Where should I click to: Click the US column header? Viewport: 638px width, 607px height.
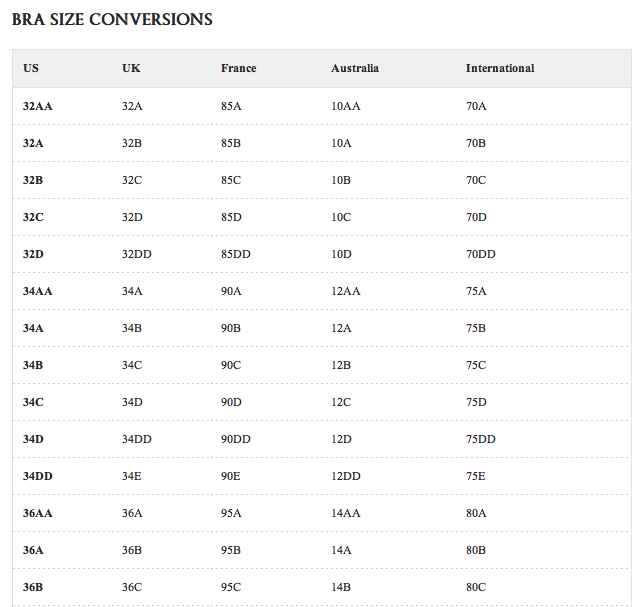coord(31,68)
